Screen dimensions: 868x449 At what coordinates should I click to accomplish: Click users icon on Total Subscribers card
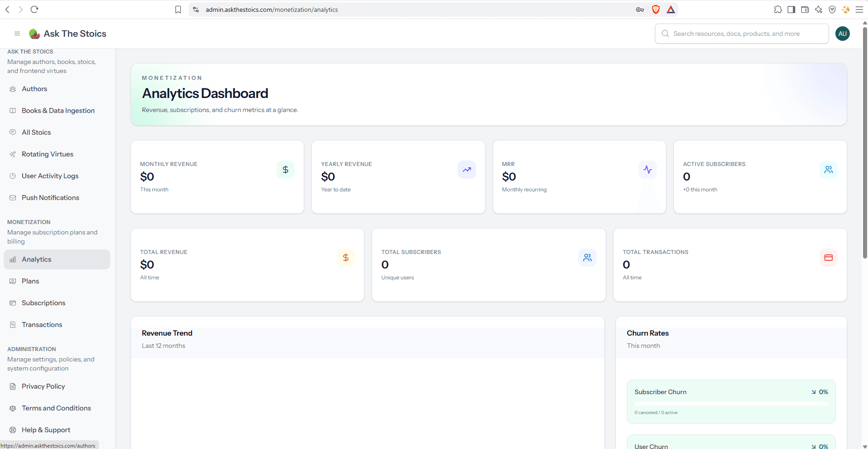point(587,258)
